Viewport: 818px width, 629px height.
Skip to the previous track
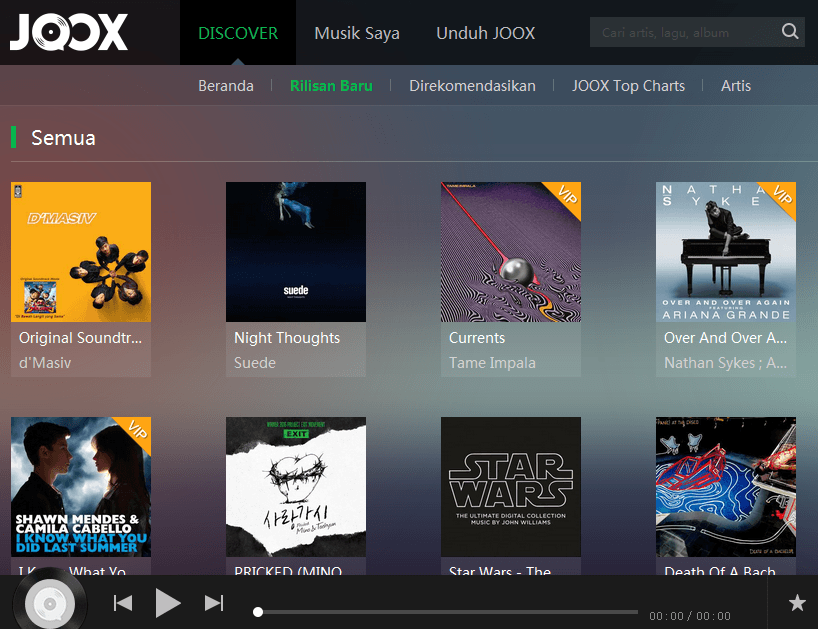[x=123, y=603]
